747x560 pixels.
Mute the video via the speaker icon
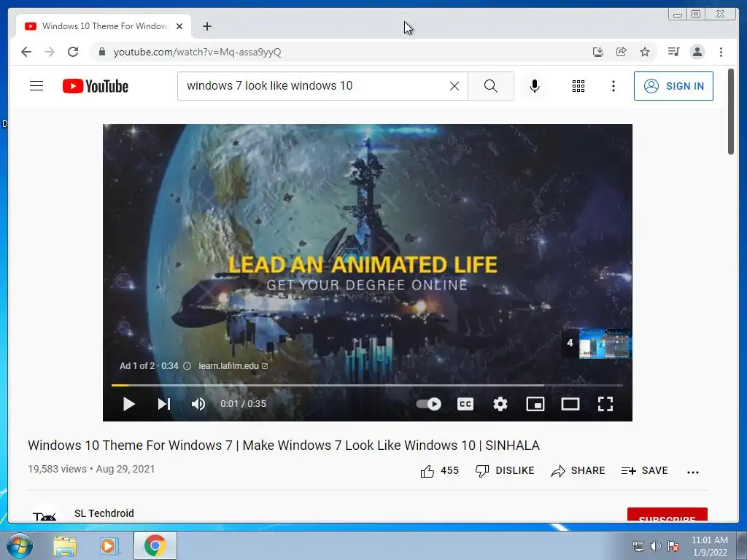click(198, 404)
